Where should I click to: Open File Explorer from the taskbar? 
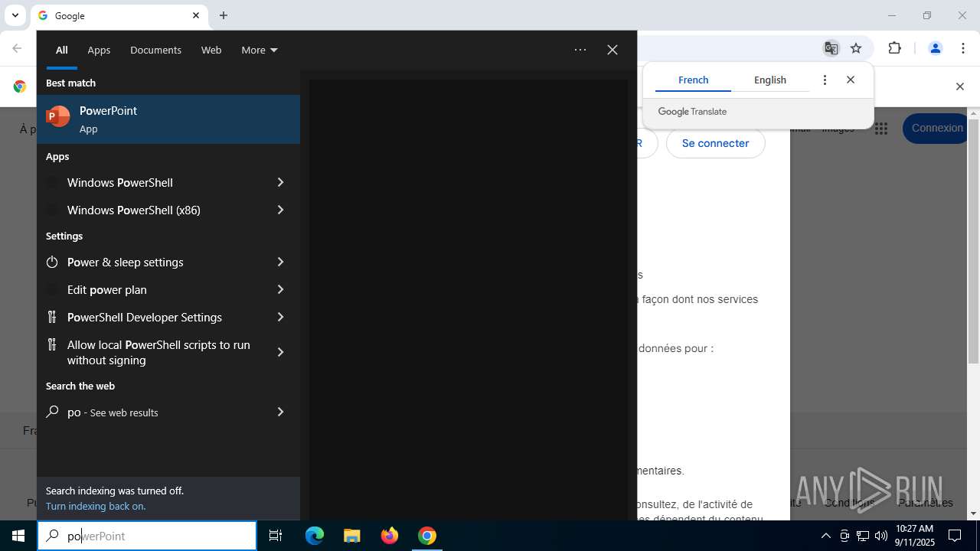tap(351, 536)
